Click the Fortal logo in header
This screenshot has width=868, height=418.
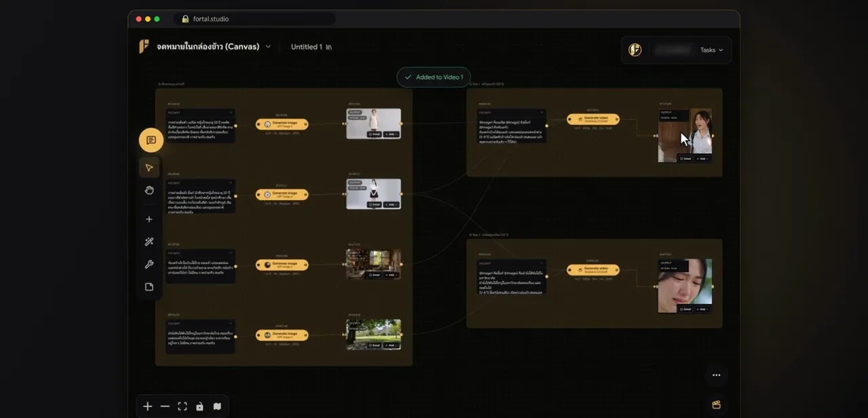[144, 47]
